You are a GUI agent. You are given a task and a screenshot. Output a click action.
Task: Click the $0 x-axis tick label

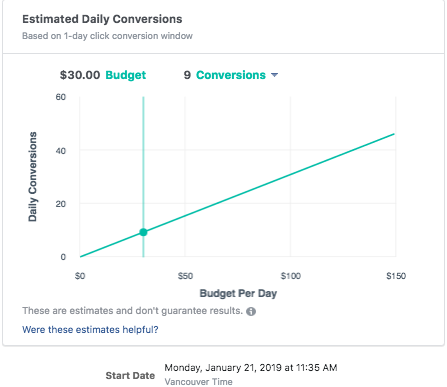tap(80, 276)
